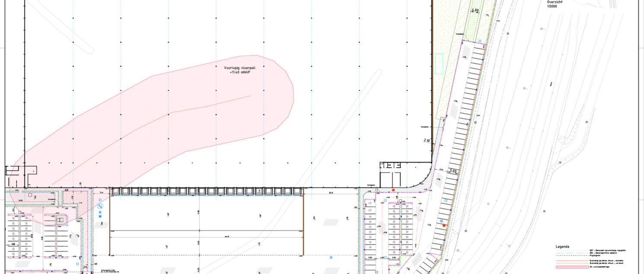Select the 5.00 dimension near the parking strip
The width and height of the screenshot is (644, 274).
tap(453, 171)
